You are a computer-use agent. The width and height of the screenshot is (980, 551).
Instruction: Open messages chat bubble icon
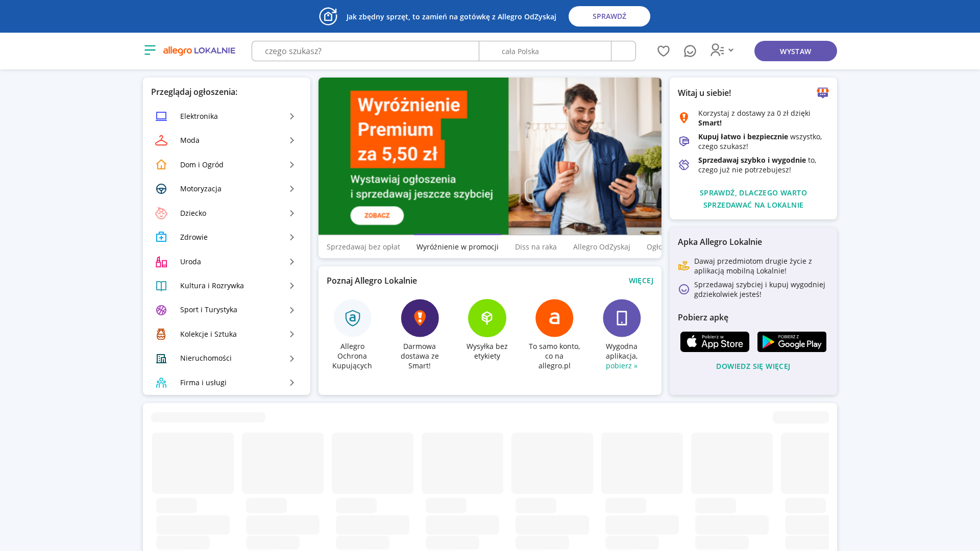pos(690,51)
